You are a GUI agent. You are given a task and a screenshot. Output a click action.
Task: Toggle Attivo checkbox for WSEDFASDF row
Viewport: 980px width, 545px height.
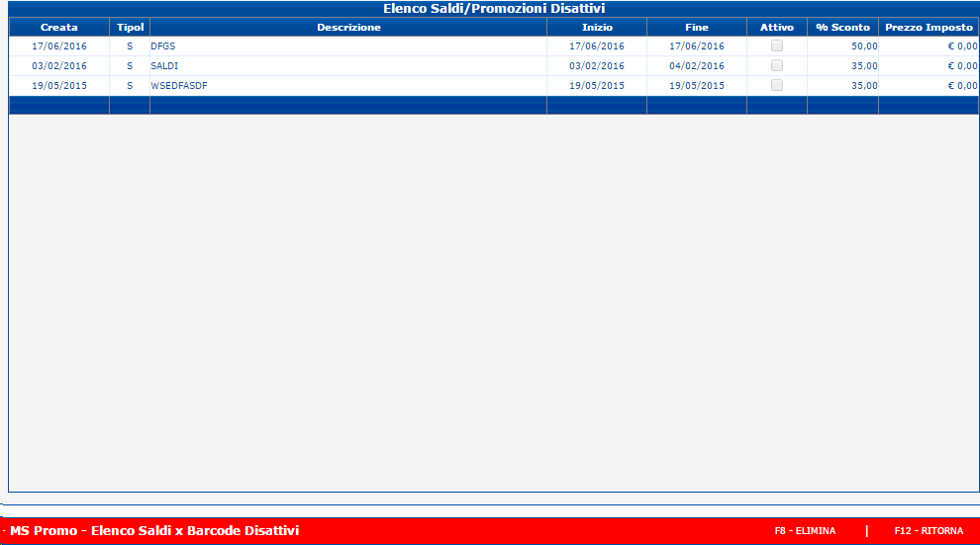click(777, 85)
